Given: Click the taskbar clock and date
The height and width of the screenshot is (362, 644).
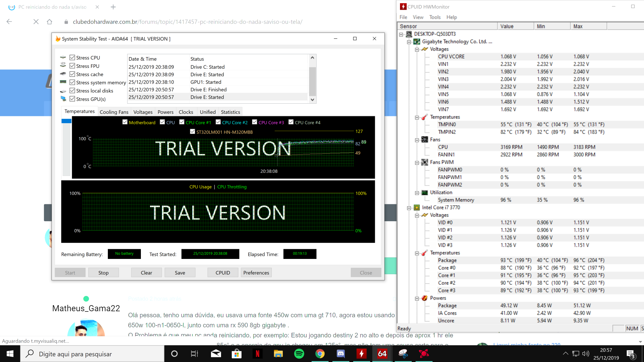Looking at the screenshot, I should (x=606, y=354).
